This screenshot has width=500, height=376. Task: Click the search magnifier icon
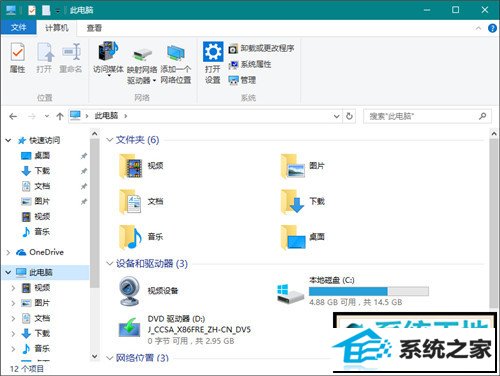482,116
